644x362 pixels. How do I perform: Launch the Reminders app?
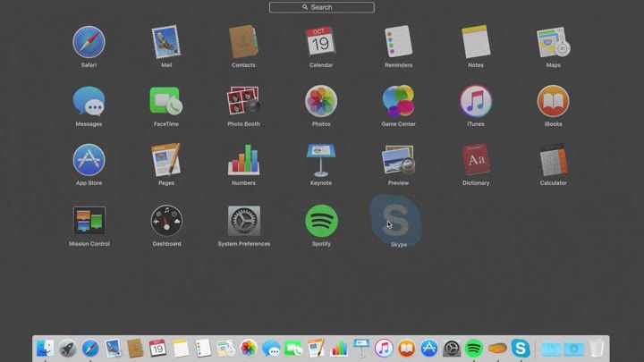pos(398,42)
